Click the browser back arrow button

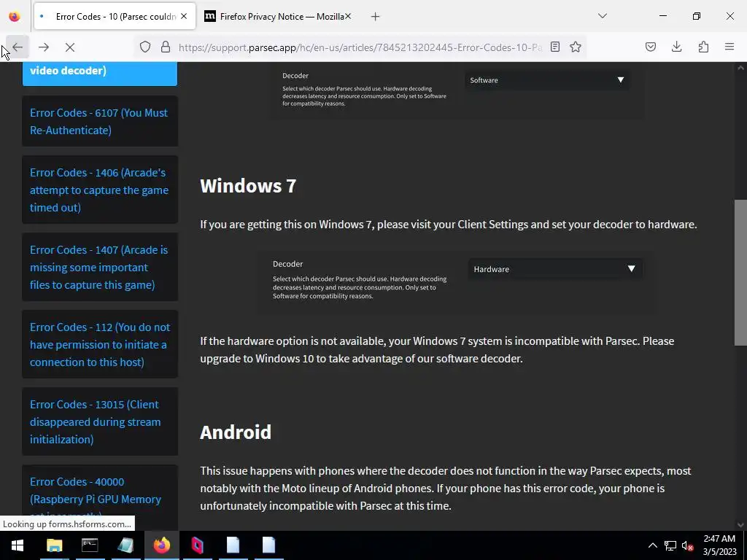coord(18,47)
